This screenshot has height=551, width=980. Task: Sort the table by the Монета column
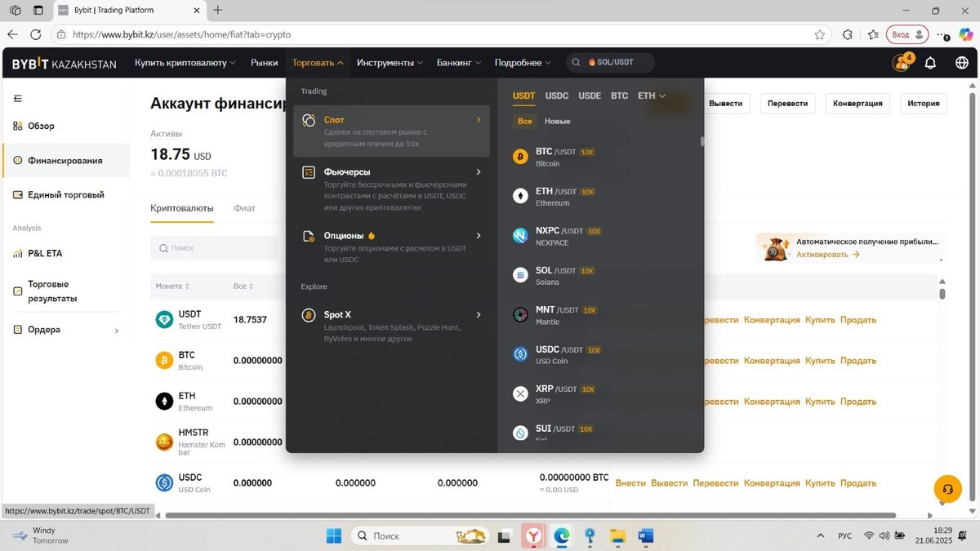172,287
